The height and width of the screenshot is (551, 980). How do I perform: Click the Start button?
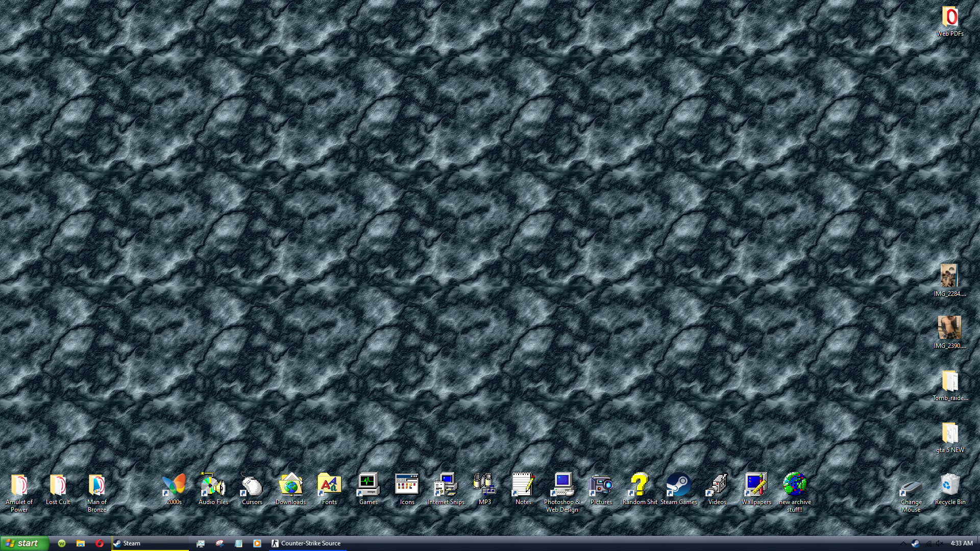click(x=24, y=543)
